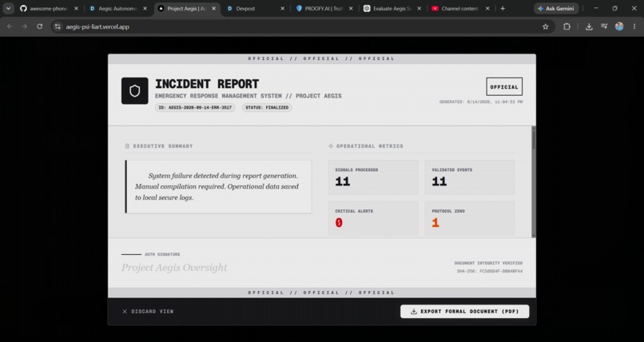Viewport: 644px width, 342px height.
Task: Select the Protocol Zero metric card
Action: coord(470,218)
